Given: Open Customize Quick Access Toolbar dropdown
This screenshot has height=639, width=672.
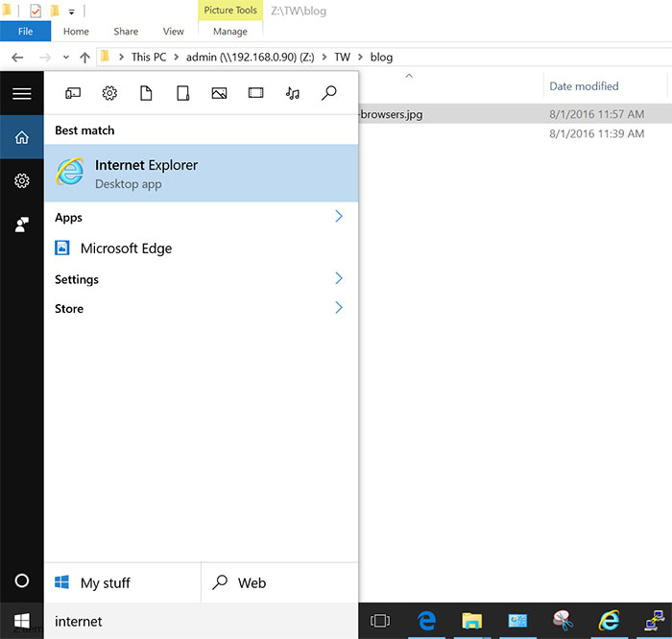Looking at the screenshot, I should point(71,12).
